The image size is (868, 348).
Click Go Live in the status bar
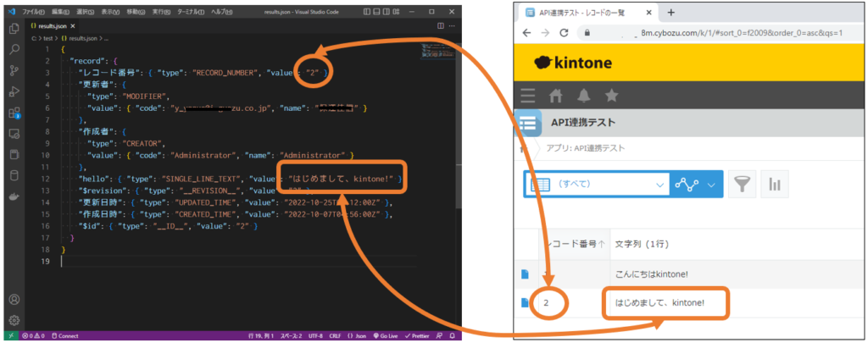[386, 336]
